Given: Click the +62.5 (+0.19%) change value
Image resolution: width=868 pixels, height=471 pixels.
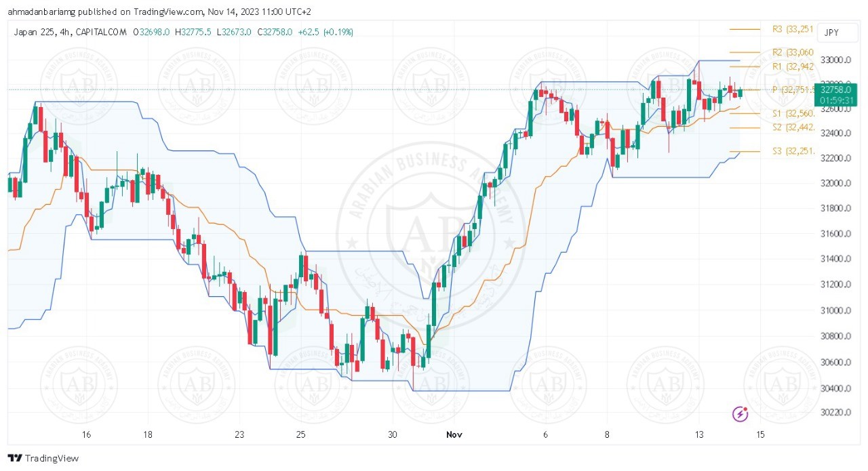Looking at the screenshot, I should tap(325, 32).
